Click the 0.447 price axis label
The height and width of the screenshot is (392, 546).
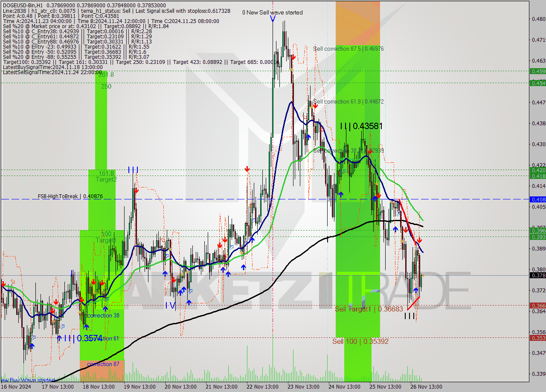(x=538, y=102)
